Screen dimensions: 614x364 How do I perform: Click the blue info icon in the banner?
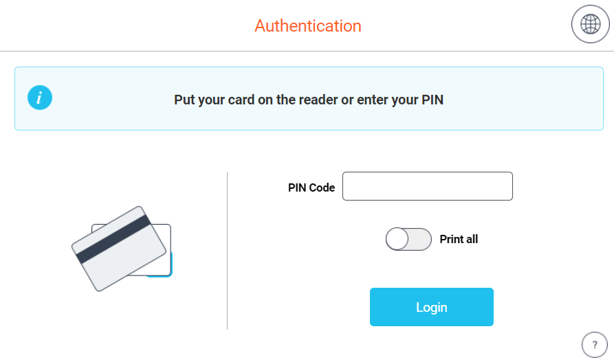click(40, 98)
